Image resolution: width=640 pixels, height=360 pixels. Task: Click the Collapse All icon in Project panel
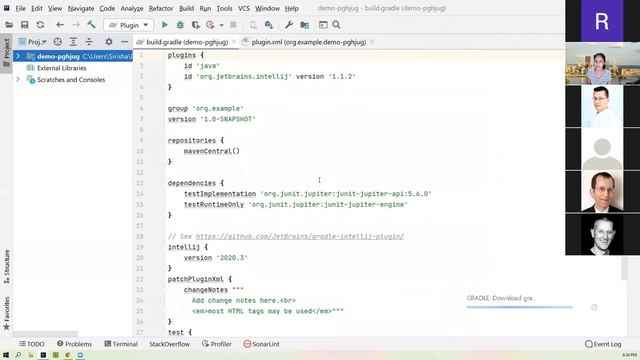(89, 42)
